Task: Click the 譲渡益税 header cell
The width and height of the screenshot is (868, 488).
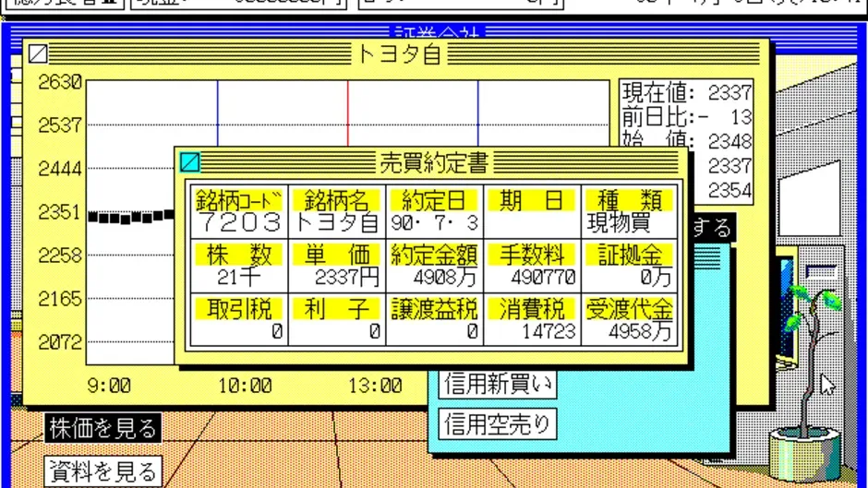Action: pos(434,309)
